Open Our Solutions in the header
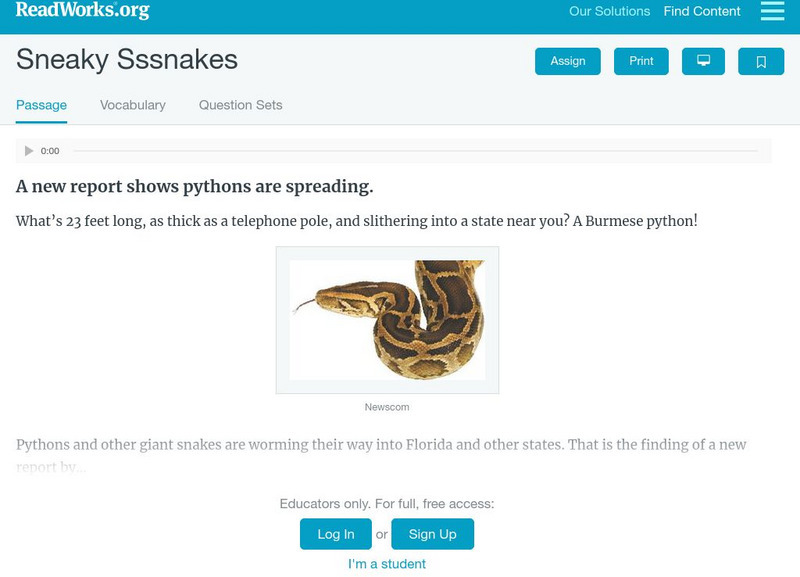 [609, 12]
